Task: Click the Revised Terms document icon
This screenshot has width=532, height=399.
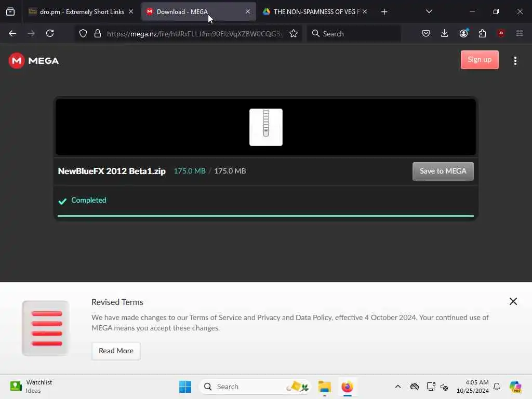Action: (x=46, y=328)
